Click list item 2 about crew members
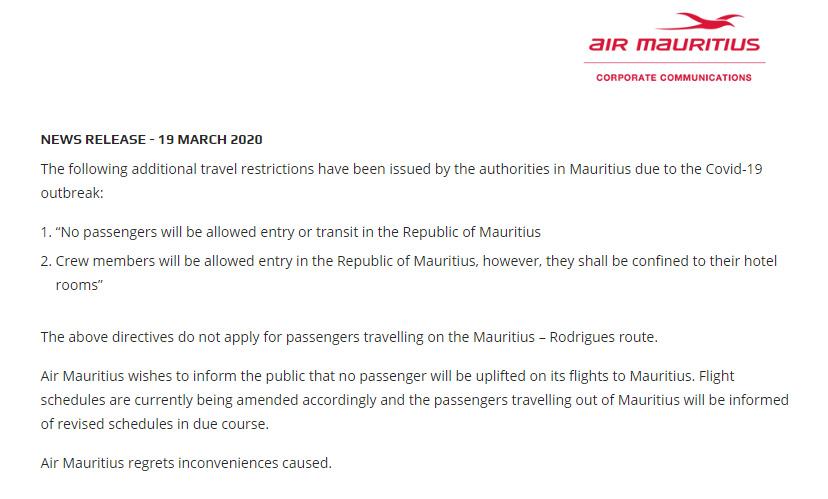Viewport: 828px width, 499px height. [409, 273]
